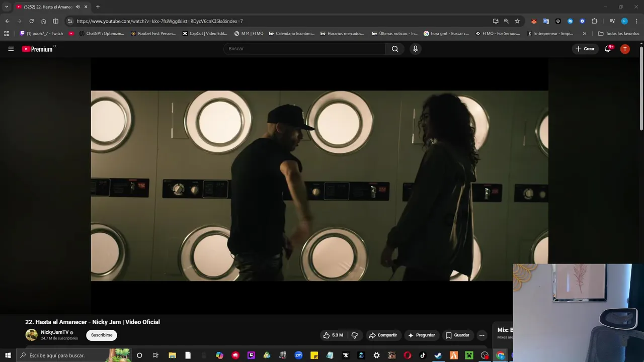The image size is (644, 362).
Task: Focus the YouTube Buscar search field
Action: [x=304, y=49]
